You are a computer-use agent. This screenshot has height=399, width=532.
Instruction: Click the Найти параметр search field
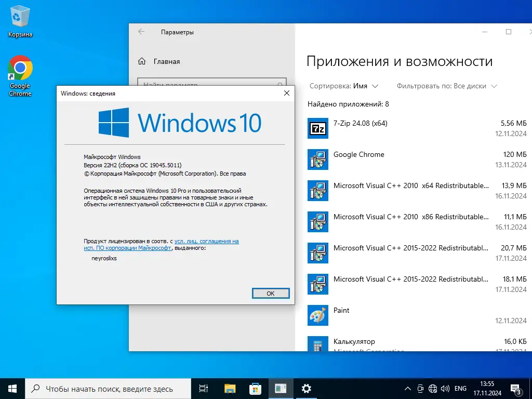click(x=212, y=82)
